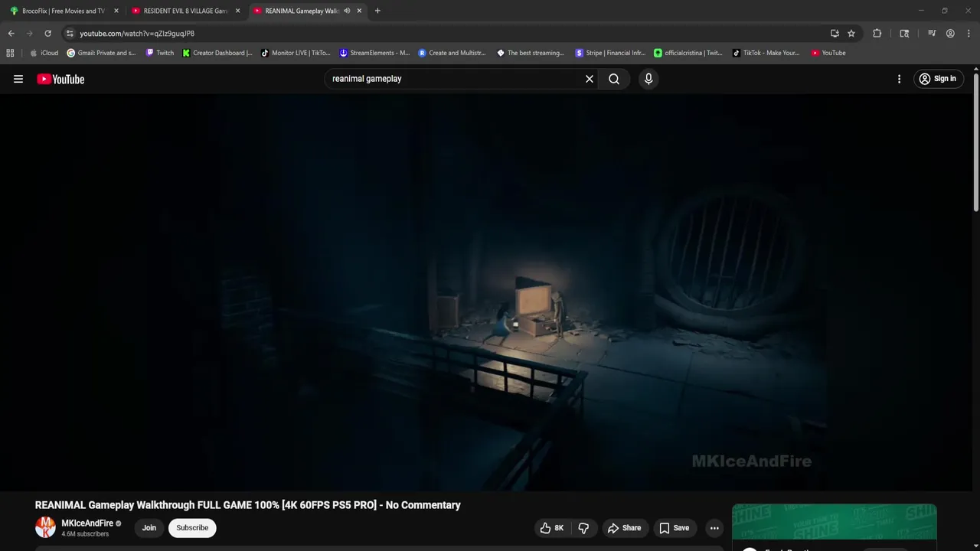Dislike the video with thumbs down
Screen dimensions: 980x551
(583, 528)
